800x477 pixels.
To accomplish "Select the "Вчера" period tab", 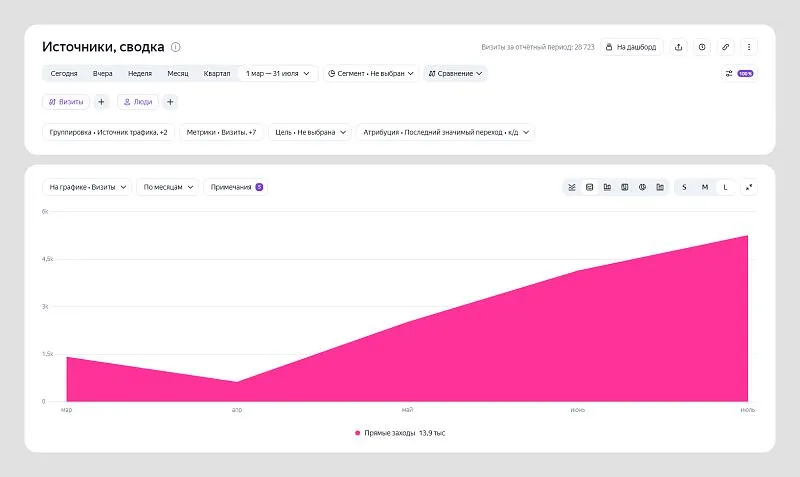I will pyautogui.click(x=103, y=73).
